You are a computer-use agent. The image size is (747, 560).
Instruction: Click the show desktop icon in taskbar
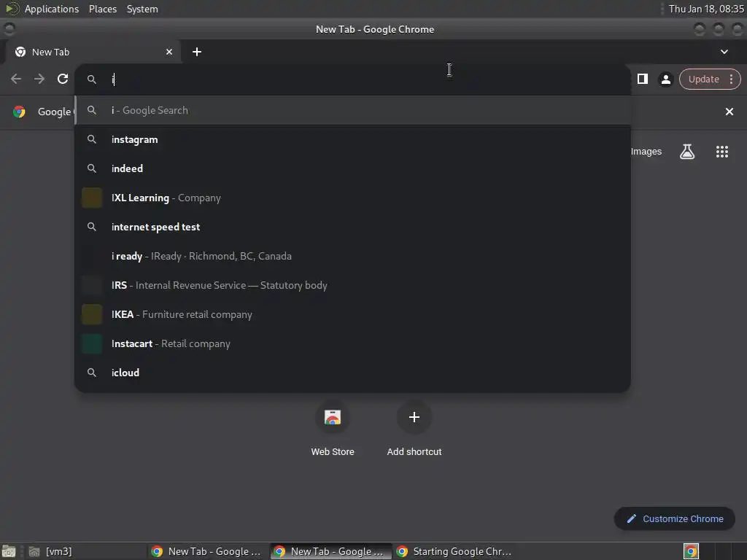coord(9,551)
